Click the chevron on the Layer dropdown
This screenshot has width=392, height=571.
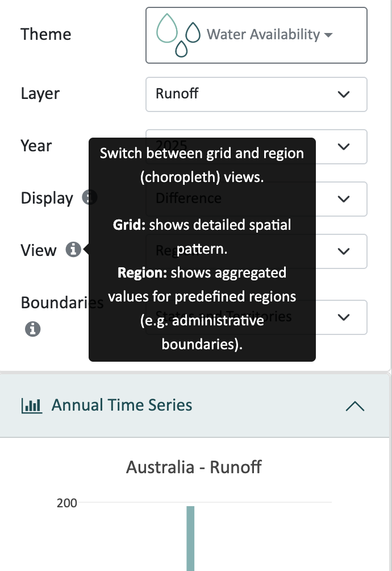point(343,94)
